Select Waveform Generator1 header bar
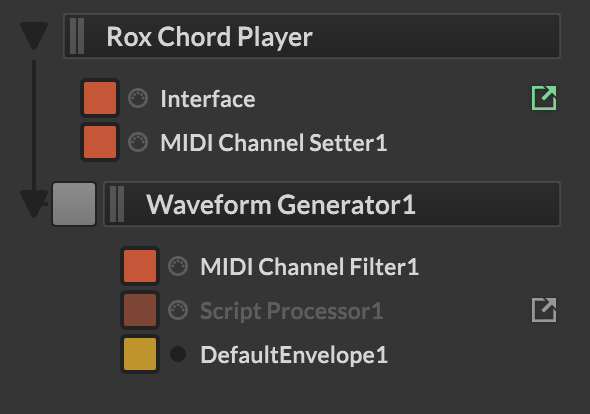Image resolution: width=590 pixels, height=414 pixels. 332,204
